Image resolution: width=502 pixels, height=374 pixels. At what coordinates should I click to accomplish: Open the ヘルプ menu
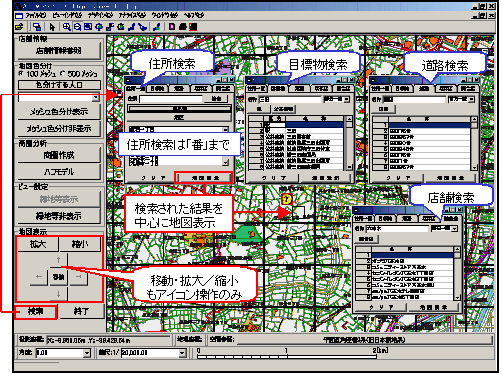click(x=194, y=15)
